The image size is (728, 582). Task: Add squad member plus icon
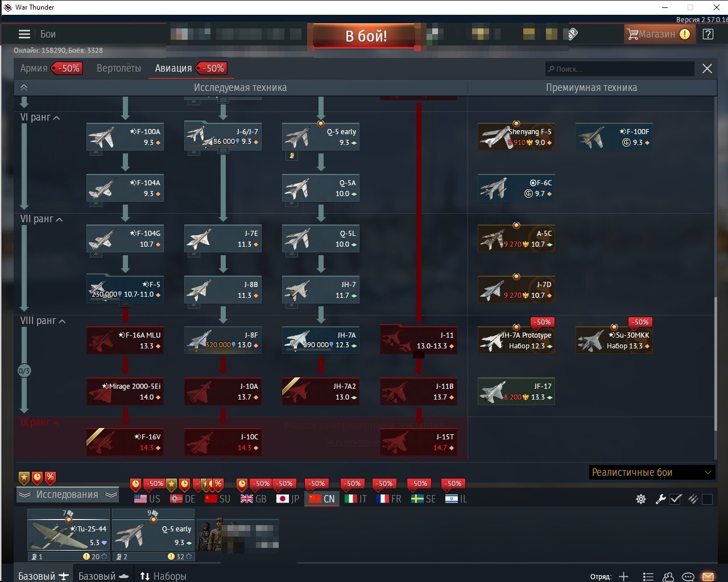[x=624, y=576]
